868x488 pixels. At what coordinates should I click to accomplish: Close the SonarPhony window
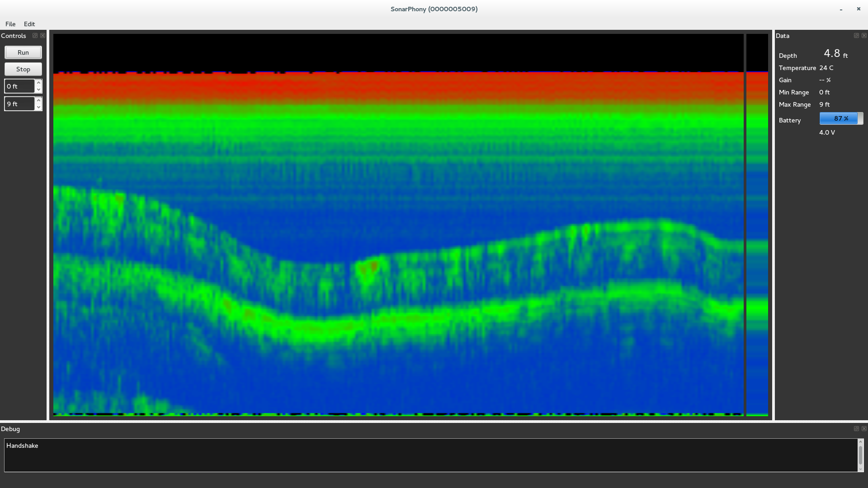coord(859,9)
